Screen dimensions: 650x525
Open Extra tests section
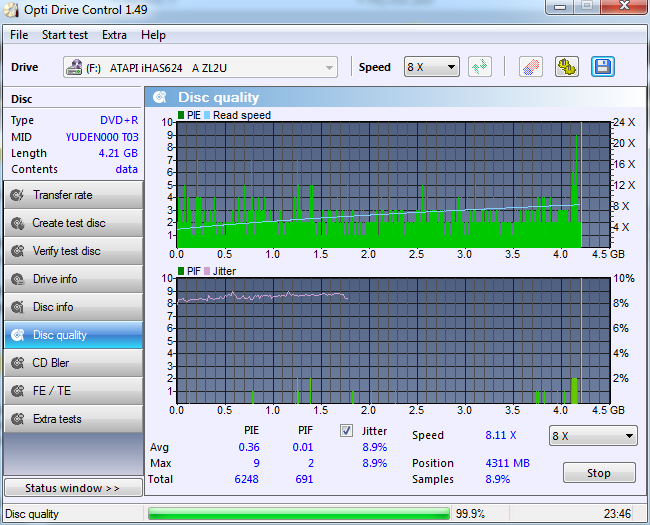click(73, 419)
